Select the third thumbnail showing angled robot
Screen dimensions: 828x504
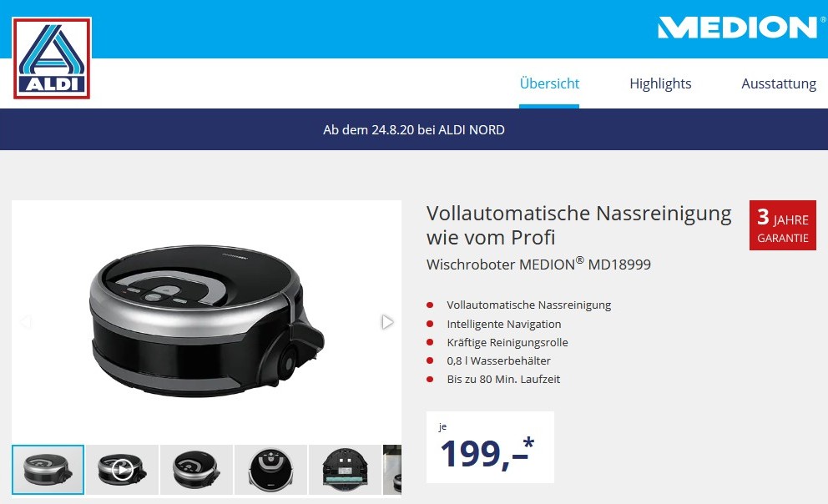pos(196,470)
